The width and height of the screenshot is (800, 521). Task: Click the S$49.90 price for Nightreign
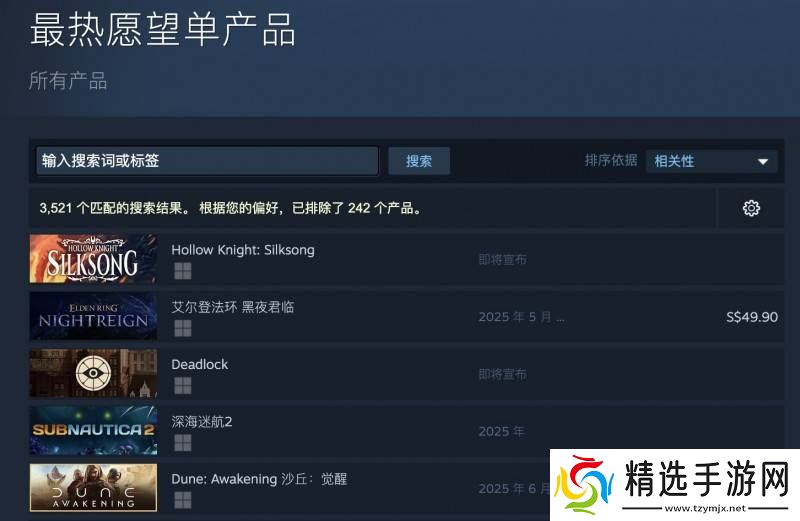click(752, 317)
